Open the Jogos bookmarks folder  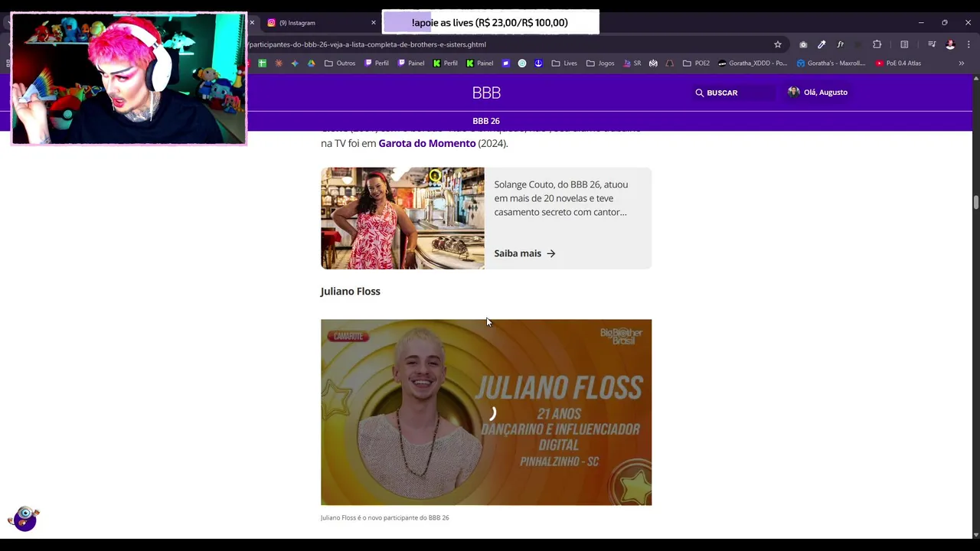click(x=600, y=64)
